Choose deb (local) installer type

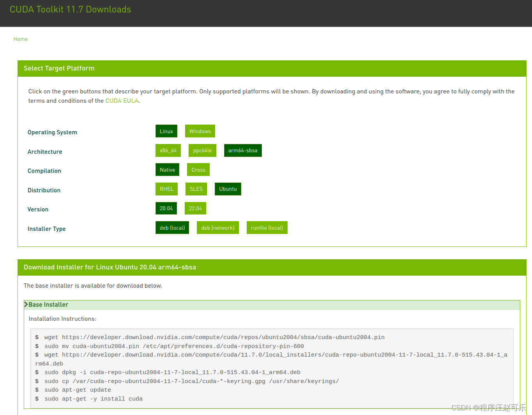click(x=172, y=228)
